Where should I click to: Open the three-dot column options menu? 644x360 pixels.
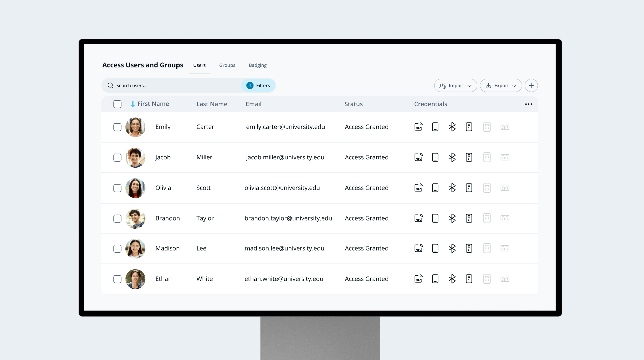click(529, 104)
